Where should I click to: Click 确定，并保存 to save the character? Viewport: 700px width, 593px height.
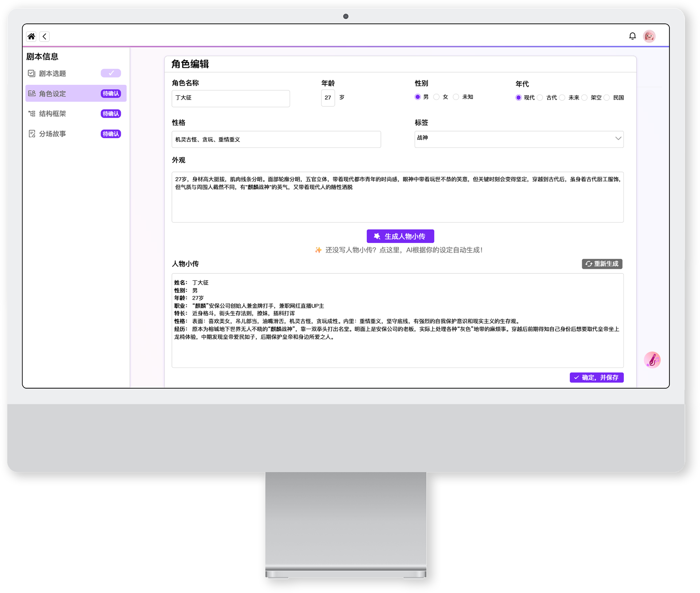(x=596, y=378)
